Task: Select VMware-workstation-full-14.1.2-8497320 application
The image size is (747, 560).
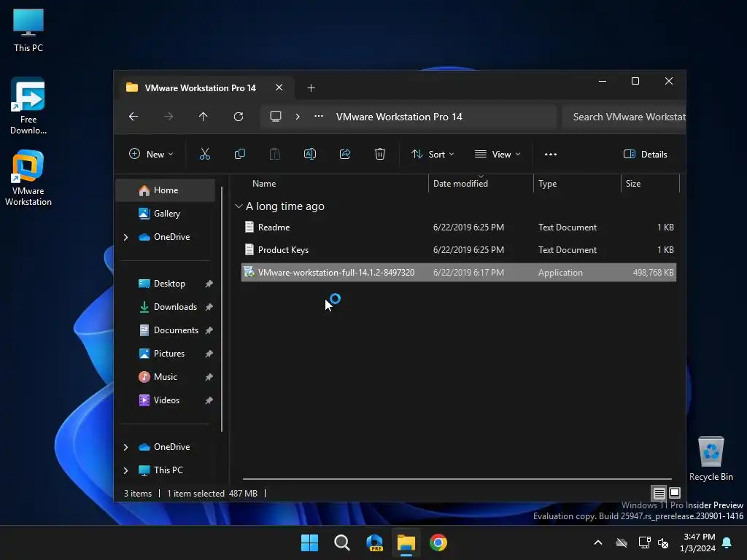Action: coord(458,273)
